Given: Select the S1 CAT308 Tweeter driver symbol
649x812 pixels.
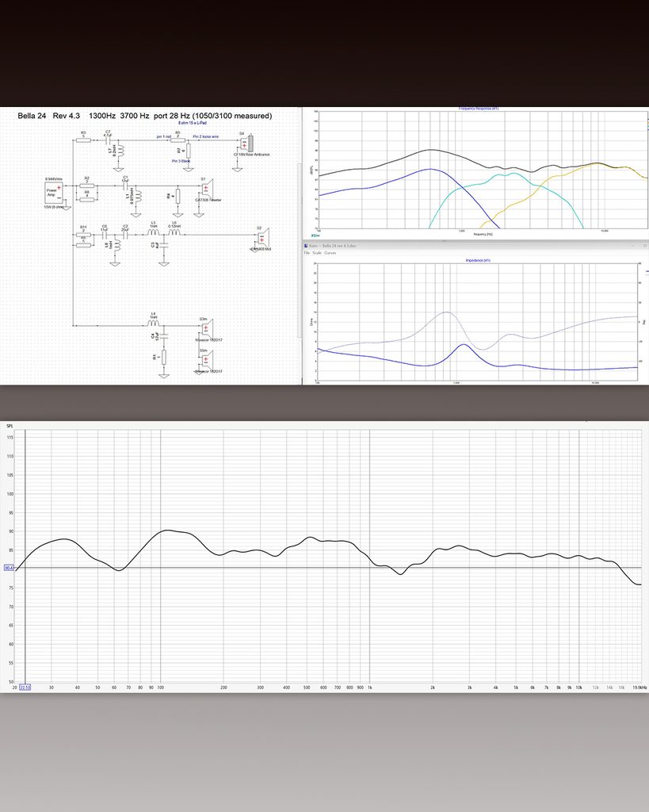Looking at the screenshot, I should pos(207,189).
